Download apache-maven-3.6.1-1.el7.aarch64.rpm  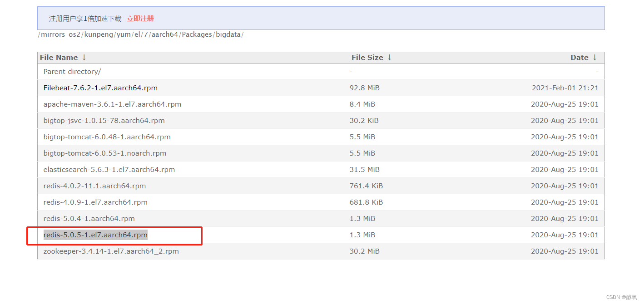click(112, 104)
